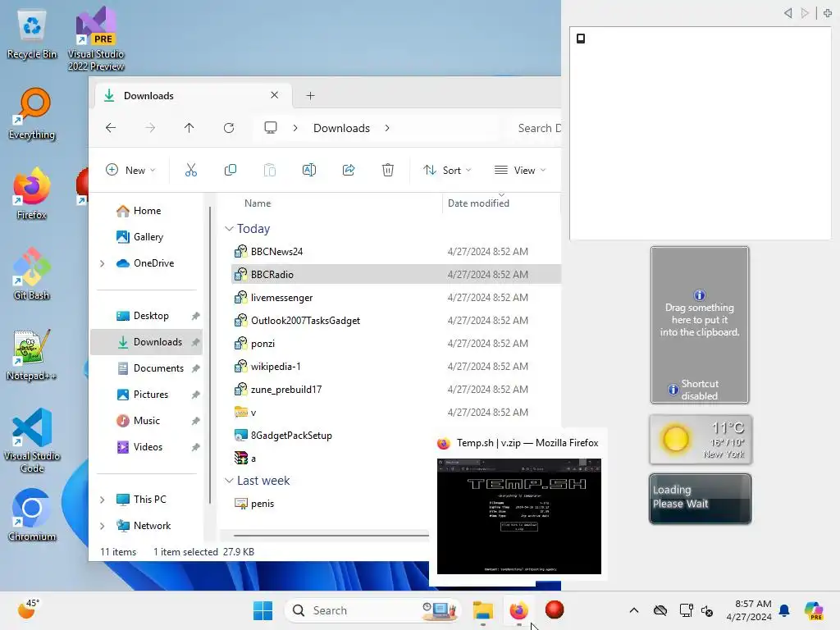Click Downloads in the address breadcrumb

[x=341, y=128]
